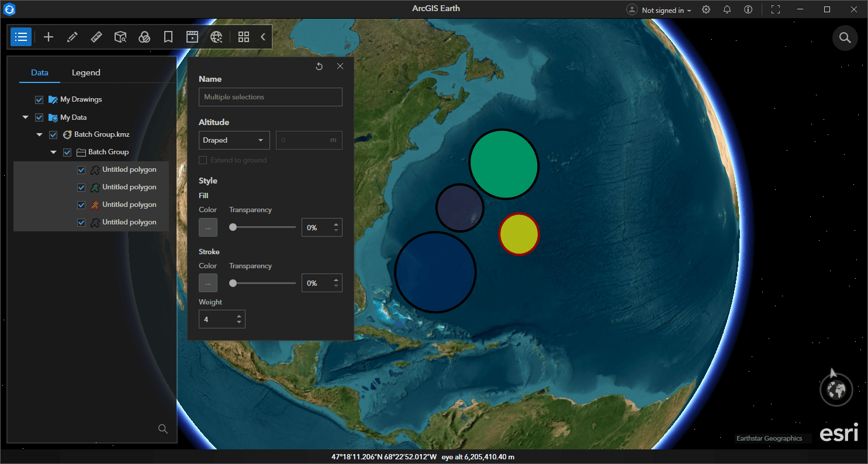Image resolution: width=868 pixels, height=464 pixels.
Task: Switch to the Legend tab
Action: pyautogui.click(x=86, y=72)
